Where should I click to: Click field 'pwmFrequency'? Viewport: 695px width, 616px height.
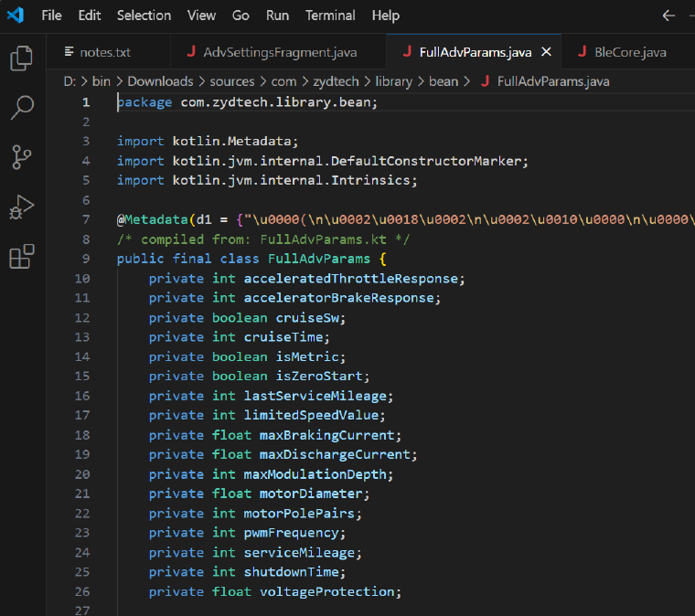click(291, 533)
